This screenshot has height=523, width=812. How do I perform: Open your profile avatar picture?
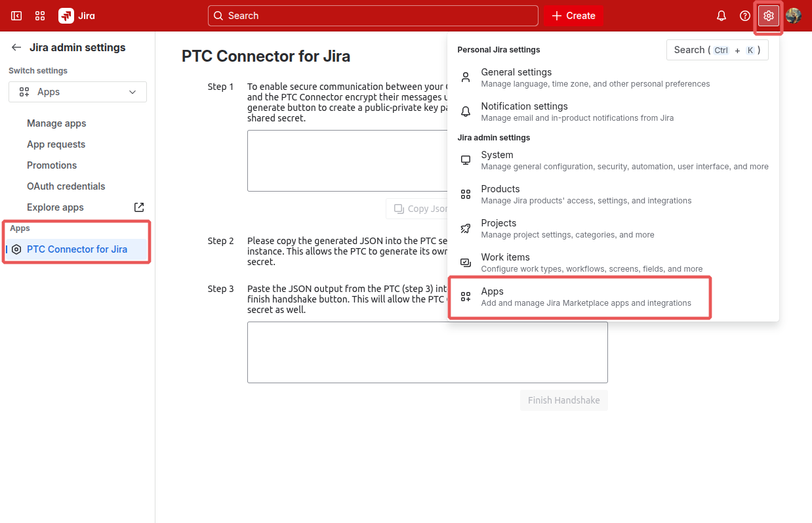pos(794,15)
